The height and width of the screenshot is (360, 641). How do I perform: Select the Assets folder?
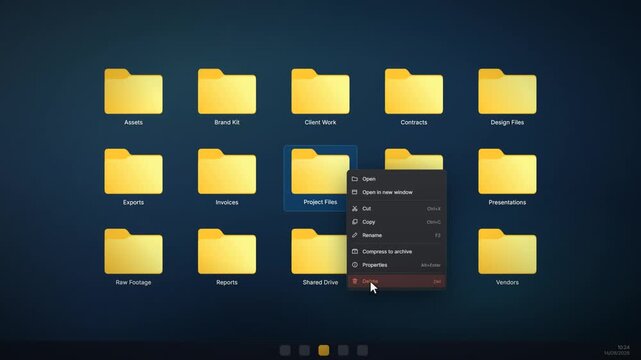tap(133, 97)
